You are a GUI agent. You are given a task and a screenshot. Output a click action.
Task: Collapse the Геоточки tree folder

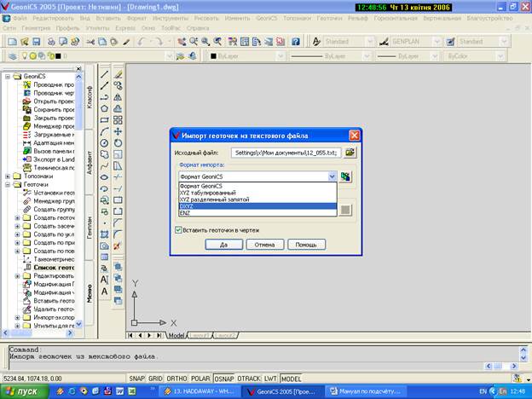click(8, 184)
